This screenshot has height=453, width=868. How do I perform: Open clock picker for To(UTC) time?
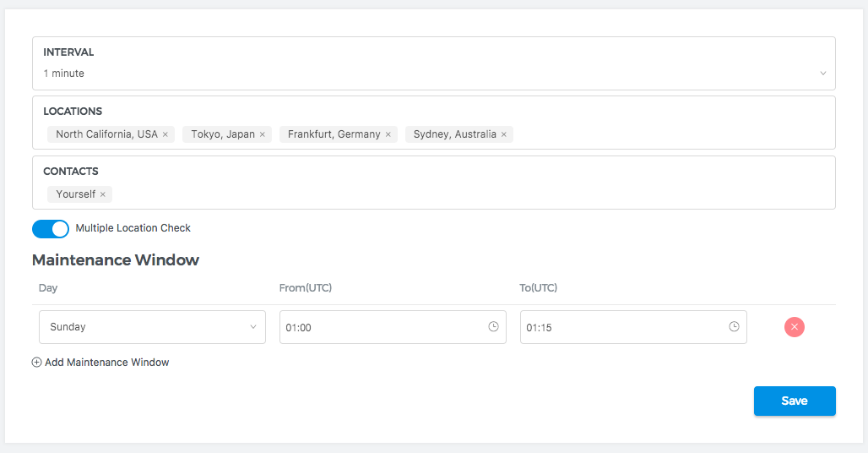[735, 327]
